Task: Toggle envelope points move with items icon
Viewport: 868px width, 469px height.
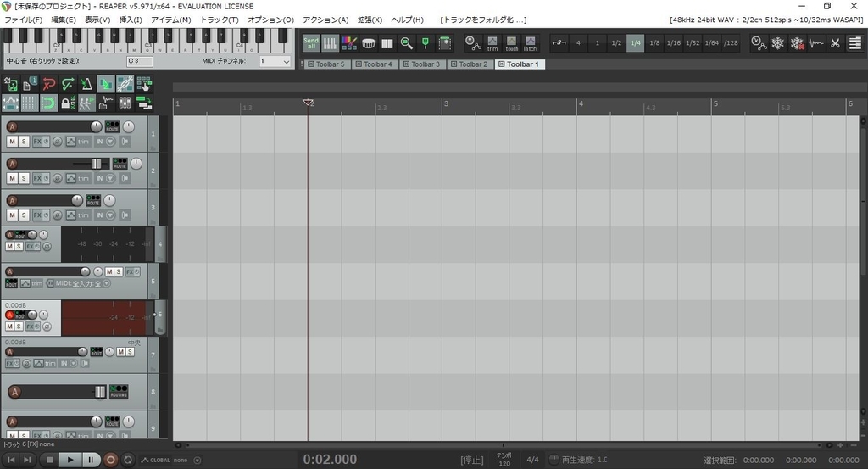Action: 10,103
